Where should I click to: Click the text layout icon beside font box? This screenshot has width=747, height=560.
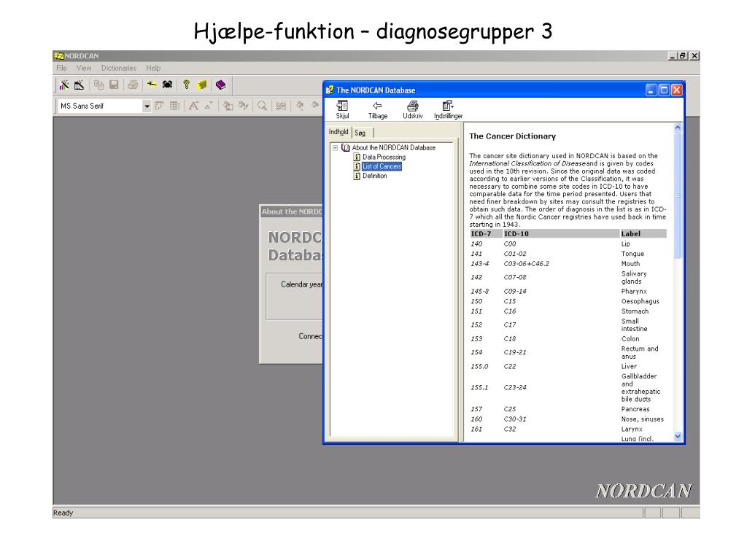[159, 106]
